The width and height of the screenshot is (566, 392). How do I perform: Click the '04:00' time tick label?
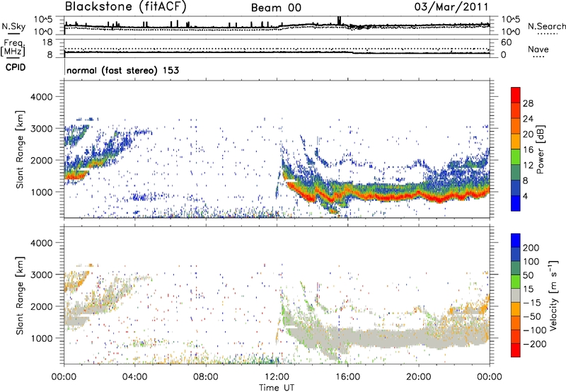tap(134, 377)
